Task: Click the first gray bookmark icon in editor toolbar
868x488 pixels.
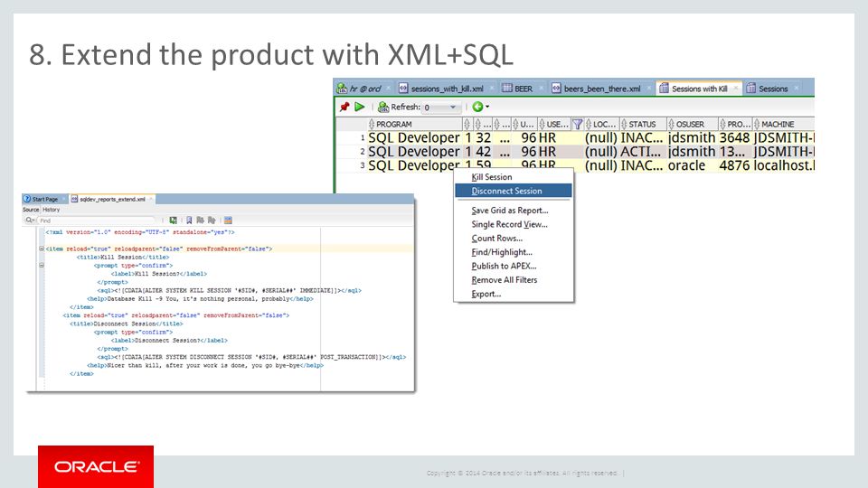Action: coord(201,221)
